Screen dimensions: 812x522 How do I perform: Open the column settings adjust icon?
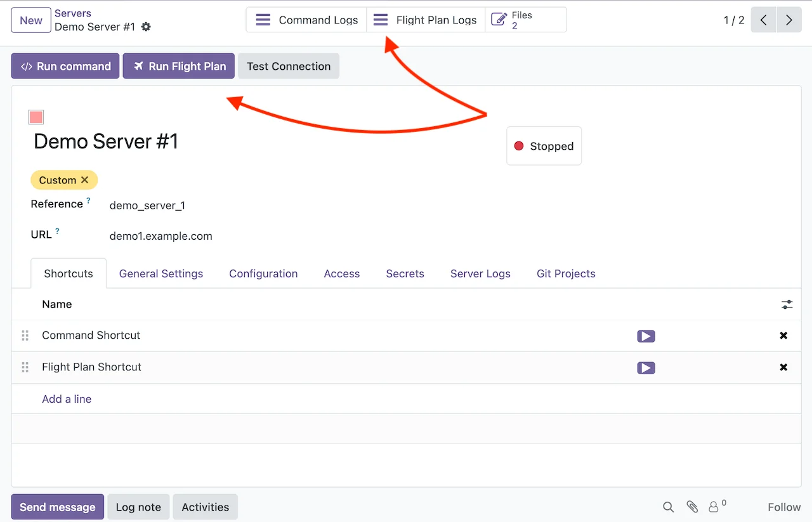pos(787,304)
